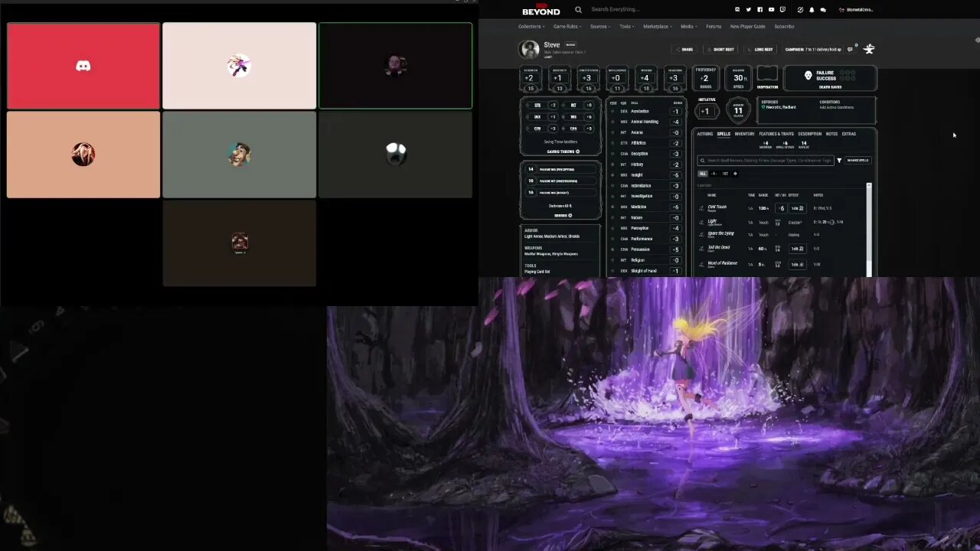
Task: Select the gray tile with cartoon man avatar
Action: [x=239, y=155]
